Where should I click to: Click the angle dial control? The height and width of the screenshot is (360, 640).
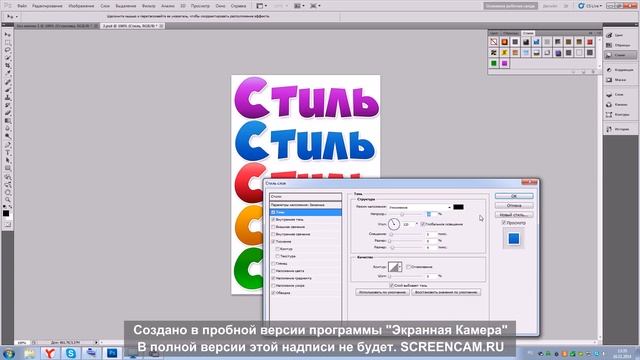pos(394,224)
